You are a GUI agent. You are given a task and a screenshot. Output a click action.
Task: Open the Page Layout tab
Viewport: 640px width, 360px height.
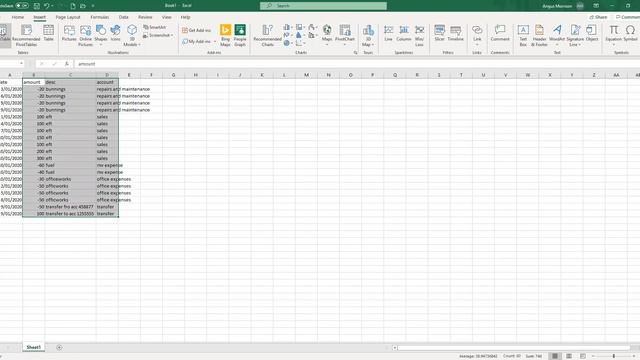pos(68,17)
